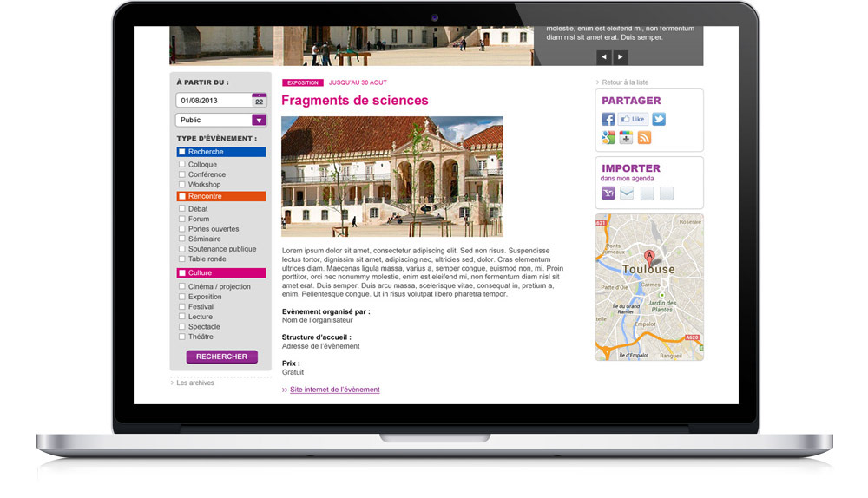Tick the Colloque checkbox
The width and height of the screenshot is (868, 498).
click(x=181, y=164)
